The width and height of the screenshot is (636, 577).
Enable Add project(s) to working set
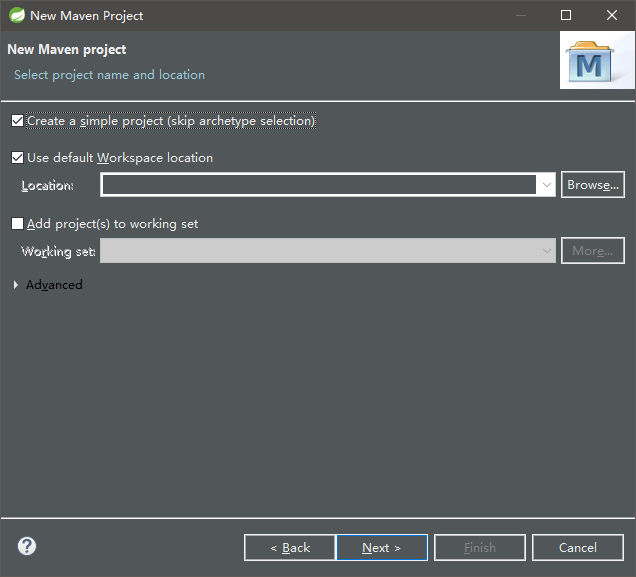[17, 224]
